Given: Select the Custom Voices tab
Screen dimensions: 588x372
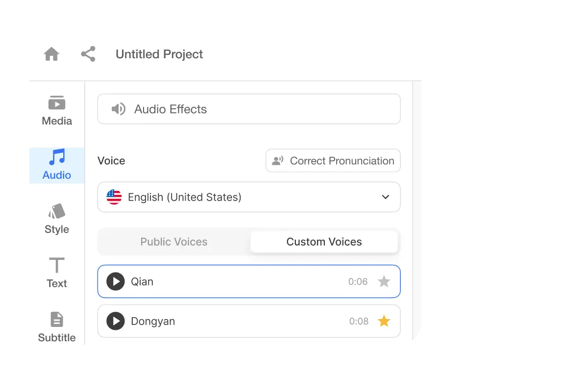Looking at the screenshot, I should (x=324, y=241).
